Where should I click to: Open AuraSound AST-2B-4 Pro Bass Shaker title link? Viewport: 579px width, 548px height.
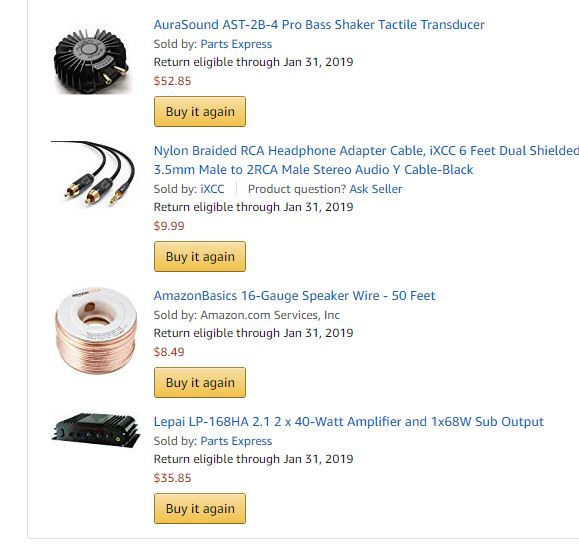(x=319, y=25)
